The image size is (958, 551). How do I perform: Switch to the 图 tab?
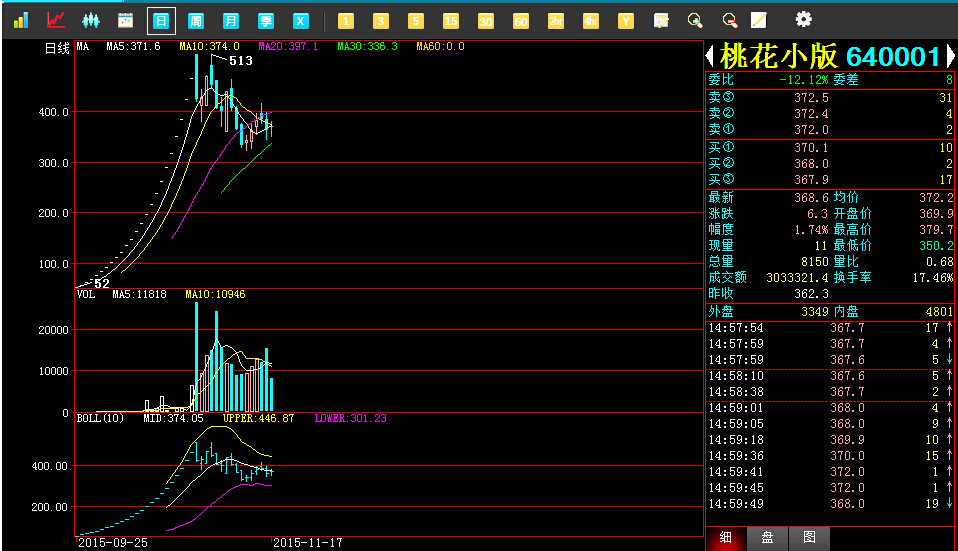[x=808, y=538]
